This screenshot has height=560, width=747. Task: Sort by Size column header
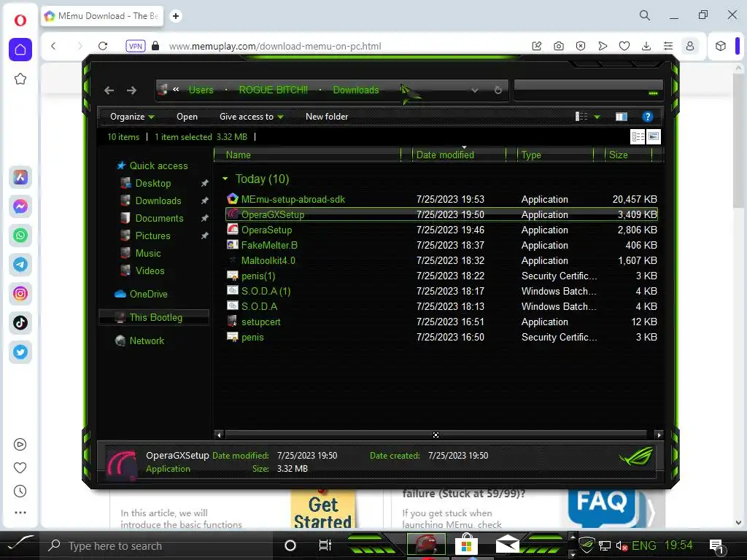click(628, 155)
